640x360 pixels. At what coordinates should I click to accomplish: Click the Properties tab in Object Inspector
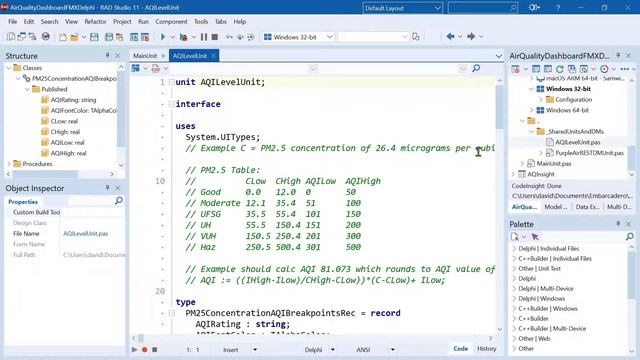click(23, 202)
